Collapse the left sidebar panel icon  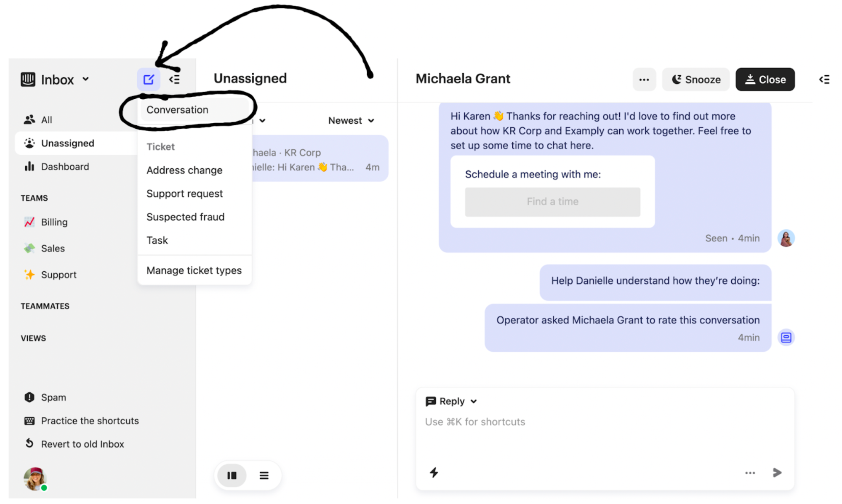point(174,80)
